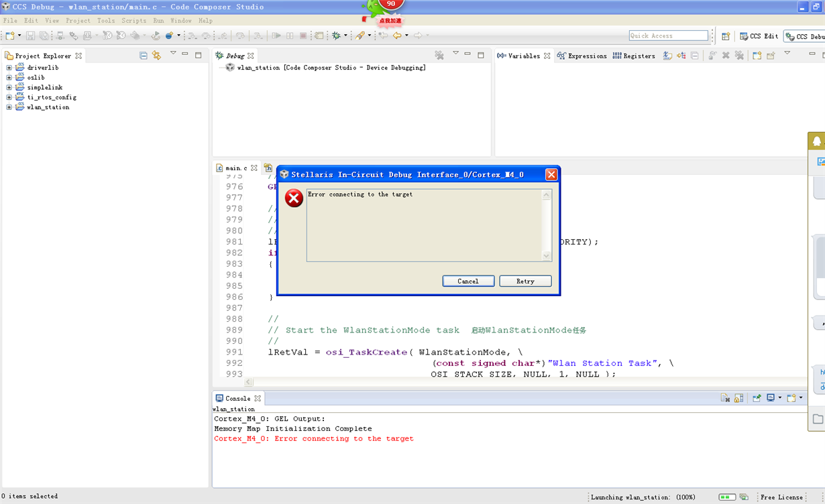Open the Project menu

78,21
